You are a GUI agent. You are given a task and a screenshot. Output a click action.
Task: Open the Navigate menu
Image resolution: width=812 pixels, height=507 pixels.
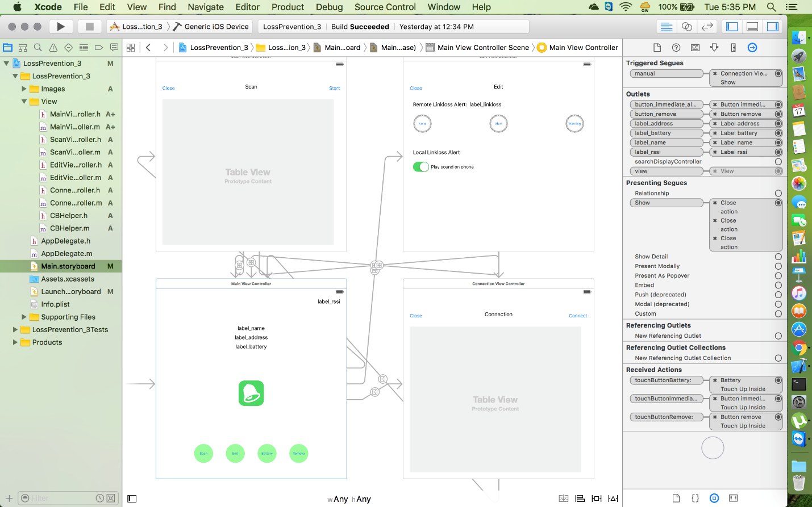[x=206, y=7]
